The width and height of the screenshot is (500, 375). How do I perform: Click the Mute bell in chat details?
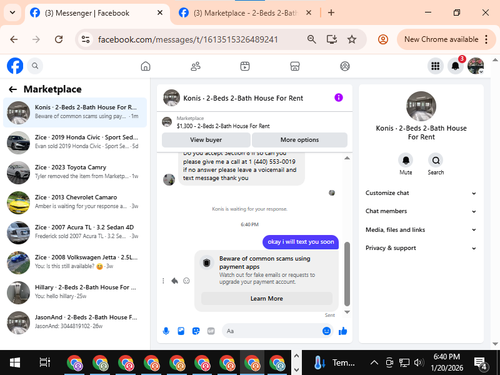pyautogui.click(x=406, y=160)
